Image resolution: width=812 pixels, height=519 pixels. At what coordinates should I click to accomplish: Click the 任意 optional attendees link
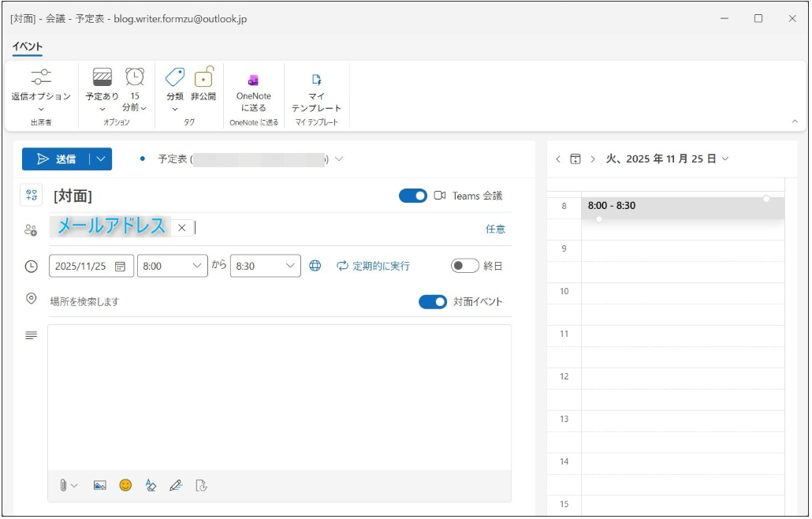coord(495,229)
